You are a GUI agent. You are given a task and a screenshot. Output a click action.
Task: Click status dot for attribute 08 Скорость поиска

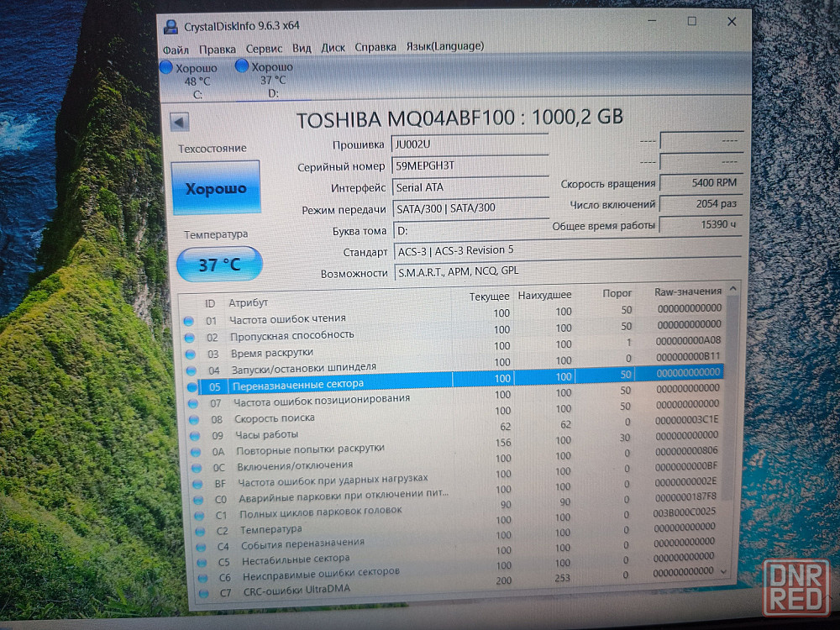pos(194,419)
